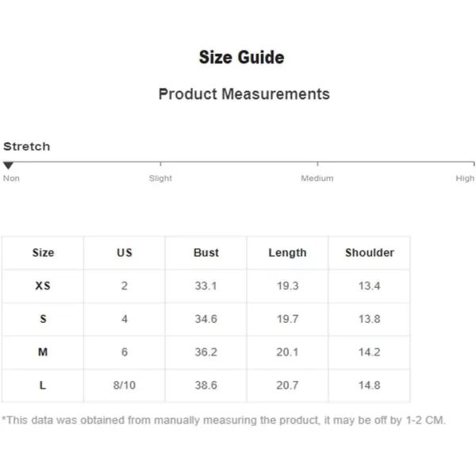Click the L size row label
The width and height of the screenshot is (476, 476).
(43, 385)
